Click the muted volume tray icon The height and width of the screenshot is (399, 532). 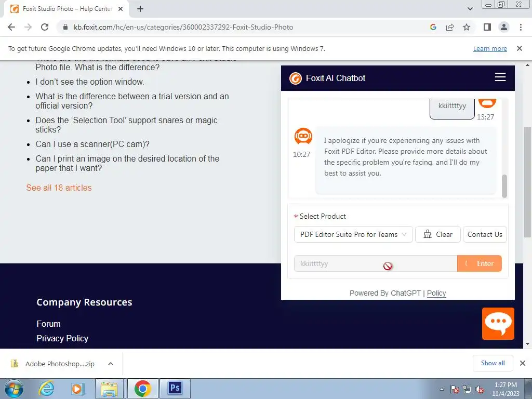[x=480, y=390]
